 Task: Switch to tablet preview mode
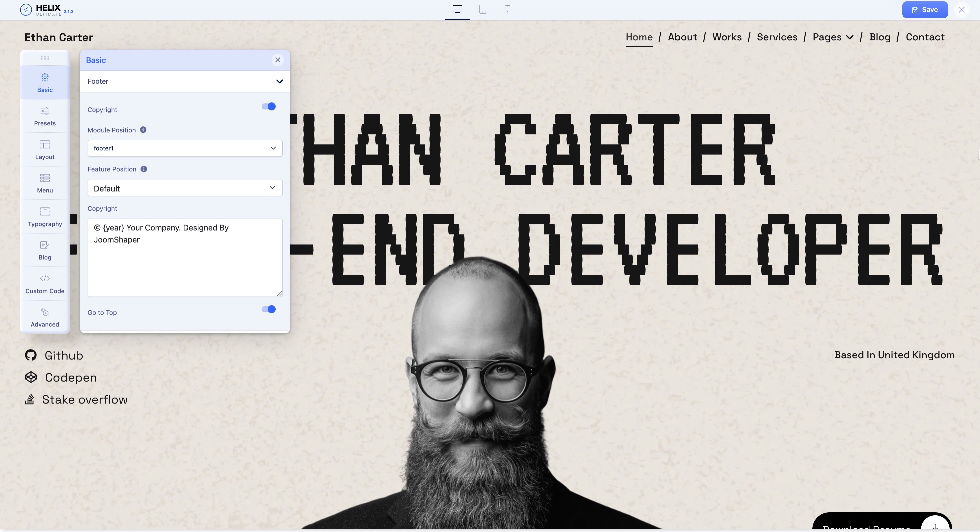(482, 10)
